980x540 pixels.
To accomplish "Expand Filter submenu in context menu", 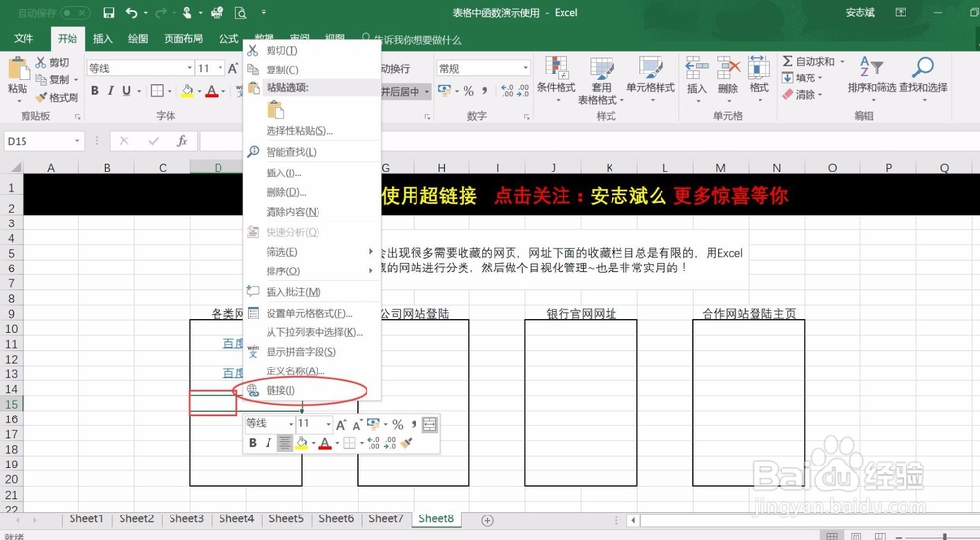I will point(312,252).
